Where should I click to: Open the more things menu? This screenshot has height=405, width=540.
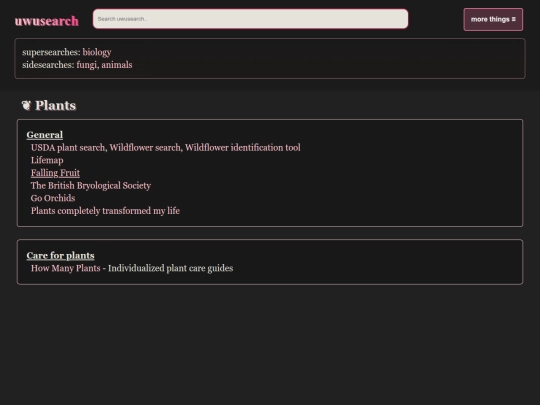pos(493,20)
